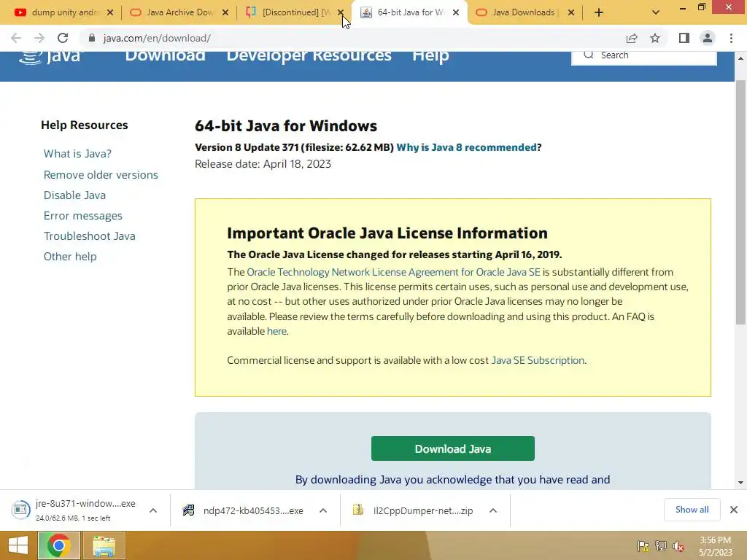Click the page vertical scrollbar thumb
Viewport: 747px width, 560px height.
click(x=740, y=203)
